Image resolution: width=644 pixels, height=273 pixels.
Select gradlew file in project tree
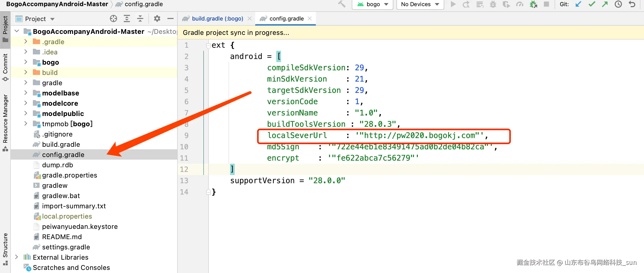(94, 186)
